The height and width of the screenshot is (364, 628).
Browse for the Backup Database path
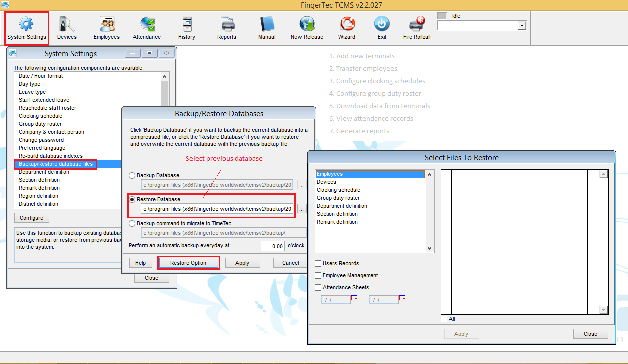coord(301,185)
